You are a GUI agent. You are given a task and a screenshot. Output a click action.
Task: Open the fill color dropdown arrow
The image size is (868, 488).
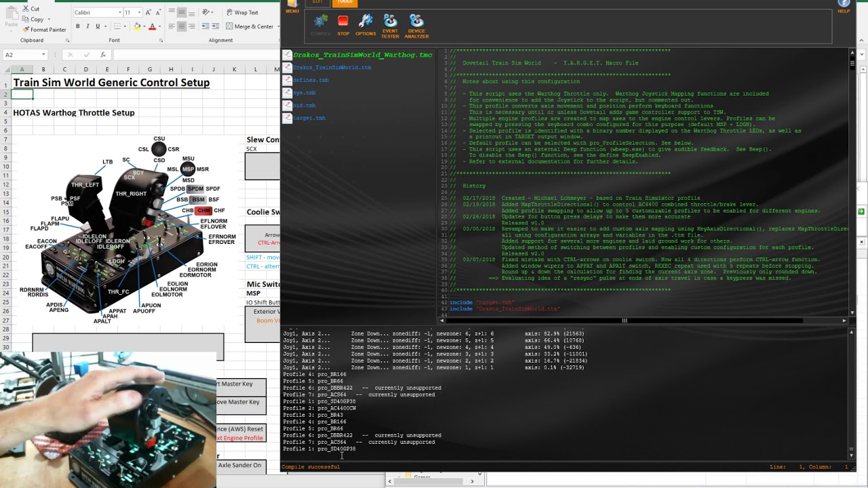coord(144,26)
